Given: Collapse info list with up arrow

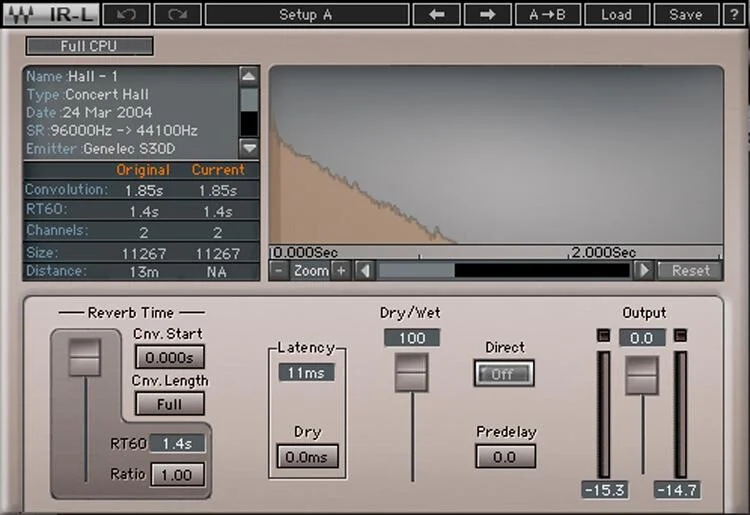Looking at the screenshot, I should point(249,76).
